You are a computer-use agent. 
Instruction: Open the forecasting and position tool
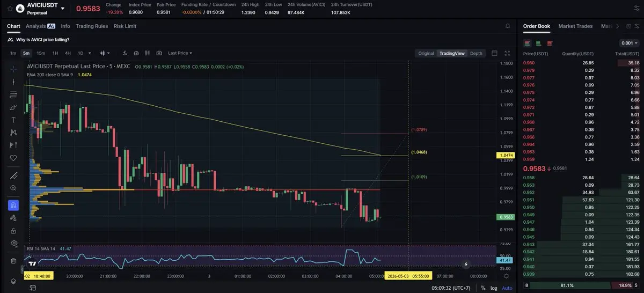(13, 145)
